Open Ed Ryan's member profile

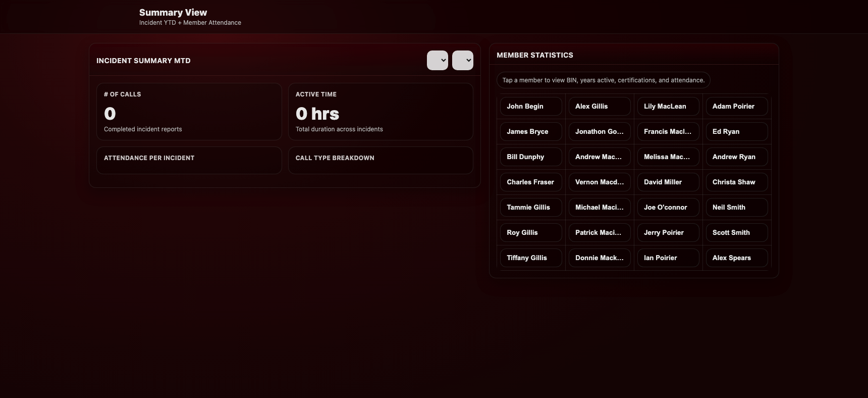tap(736, 132)
